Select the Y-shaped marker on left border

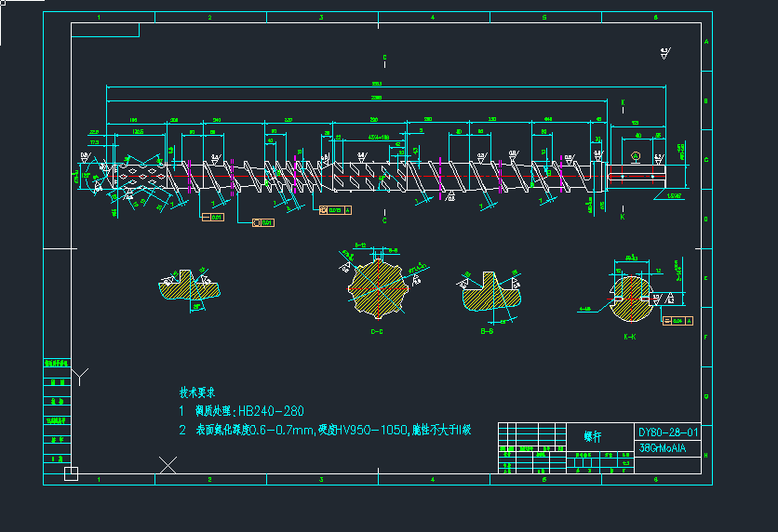[x=80, y=376]
